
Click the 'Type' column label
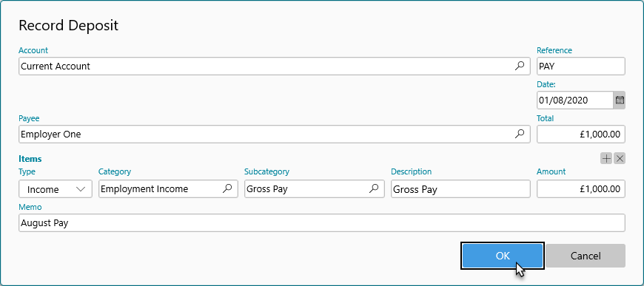[27, 171]
